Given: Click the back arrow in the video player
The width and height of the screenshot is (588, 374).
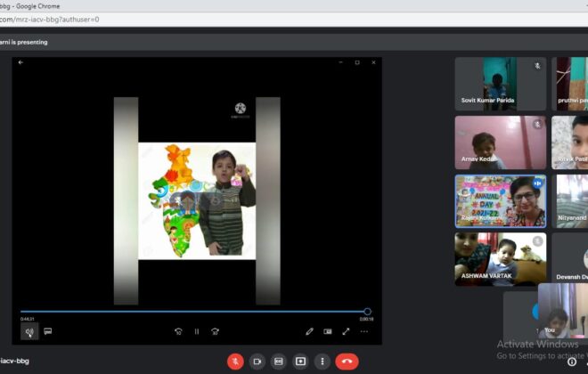Looking at the screenshot, I should 20,62.
